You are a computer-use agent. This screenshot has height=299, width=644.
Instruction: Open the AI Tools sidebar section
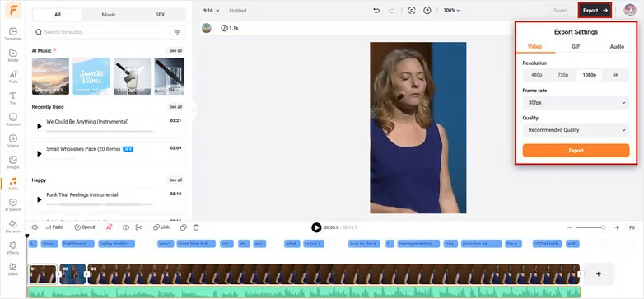(12, 77)
